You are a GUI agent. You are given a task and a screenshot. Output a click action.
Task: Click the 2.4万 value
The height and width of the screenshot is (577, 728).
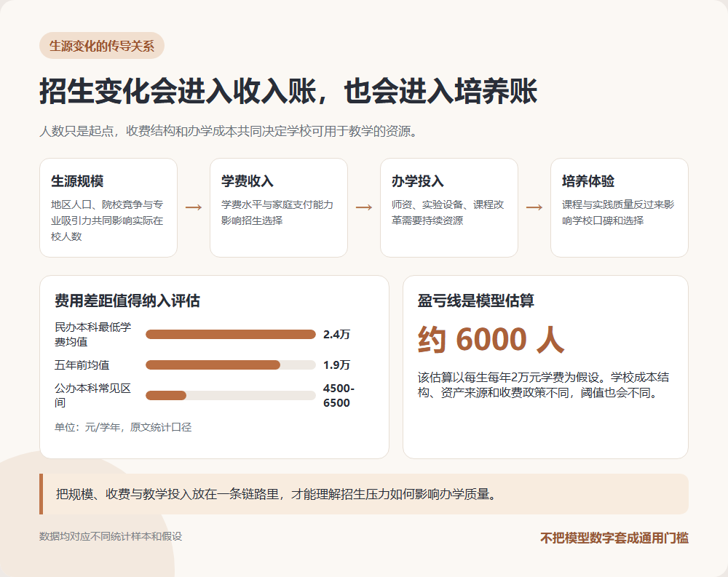[x=336, y=334]
